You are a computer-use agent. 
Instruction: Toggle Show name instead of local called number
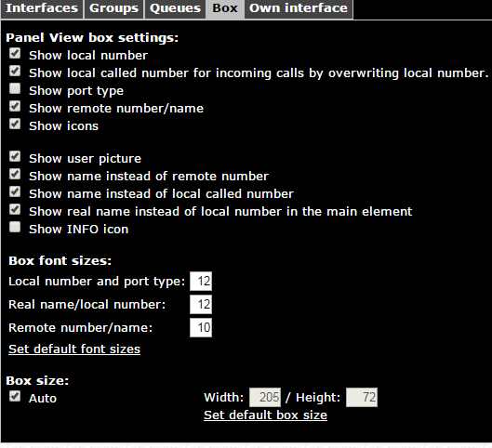click(x=15, y=191)
